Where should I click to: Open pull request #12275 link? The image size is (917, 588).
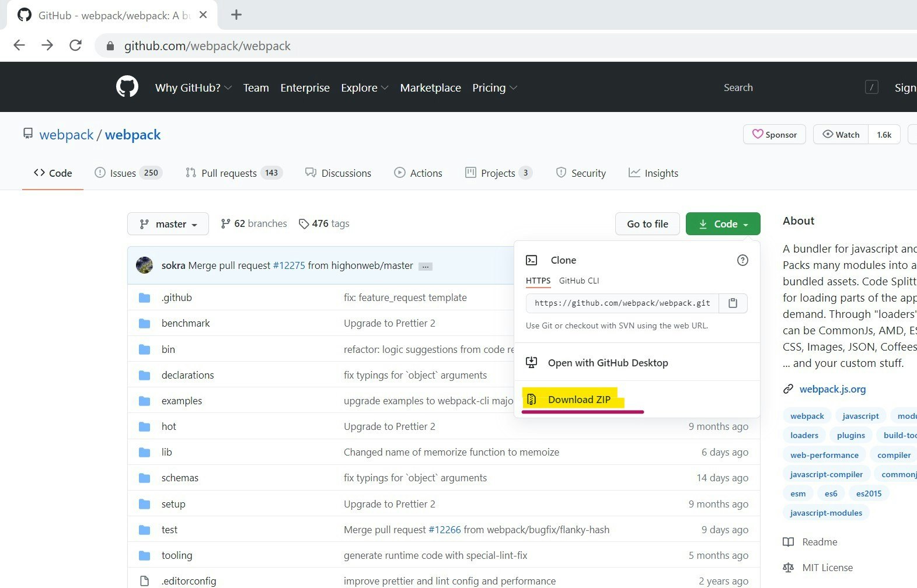[x=289, y=265]
